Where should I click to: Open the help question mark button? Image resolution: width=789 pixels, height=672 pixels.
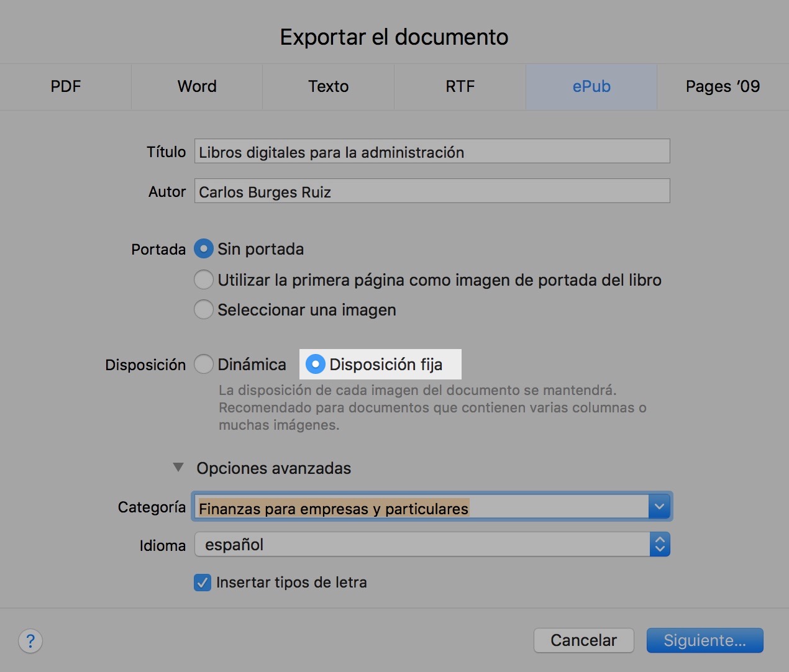[x=30, y=641]
